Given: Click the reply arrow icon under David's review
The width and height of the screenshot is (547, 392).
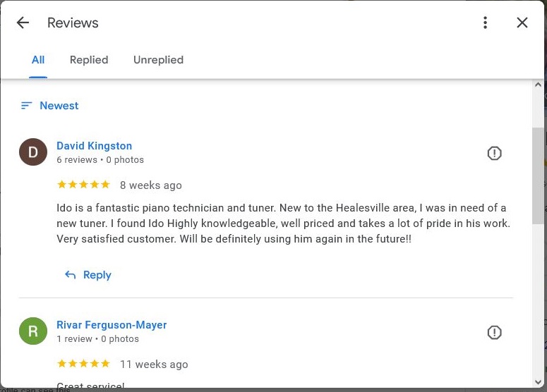Looking at the screenshot, I should pos(71,275).
